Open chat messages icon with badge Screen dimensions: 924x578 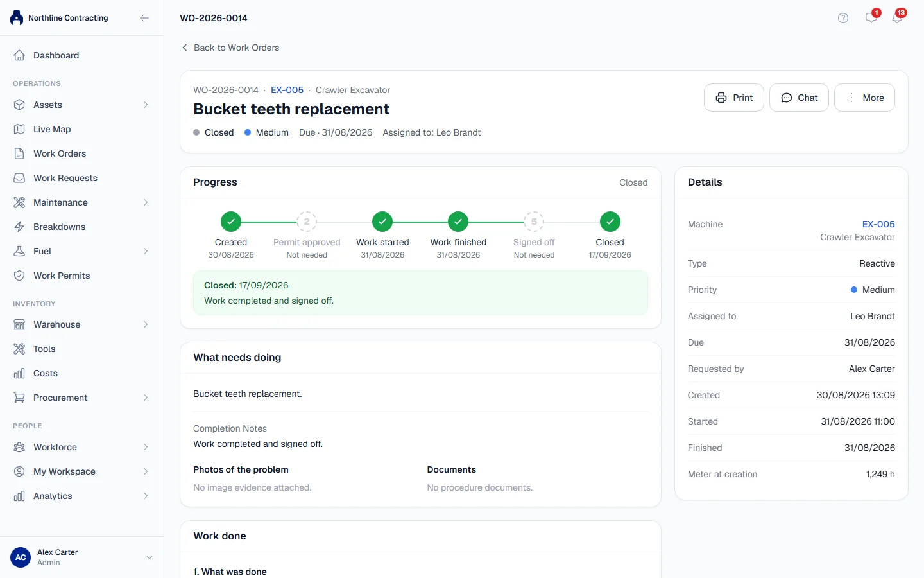click(x=871, y=18)
